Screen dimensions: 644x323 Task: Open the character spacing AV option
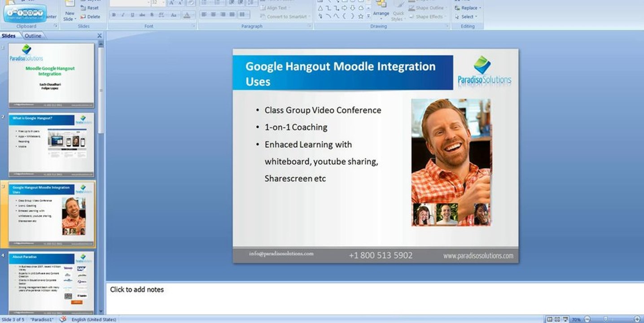pos(162,15)
